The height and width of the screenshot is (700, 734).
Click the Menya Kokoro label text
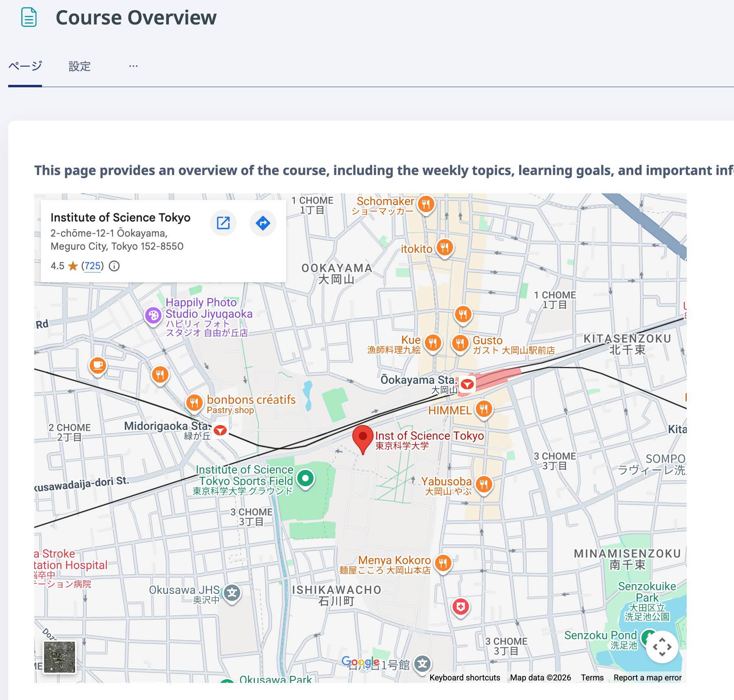coord(385,565)
